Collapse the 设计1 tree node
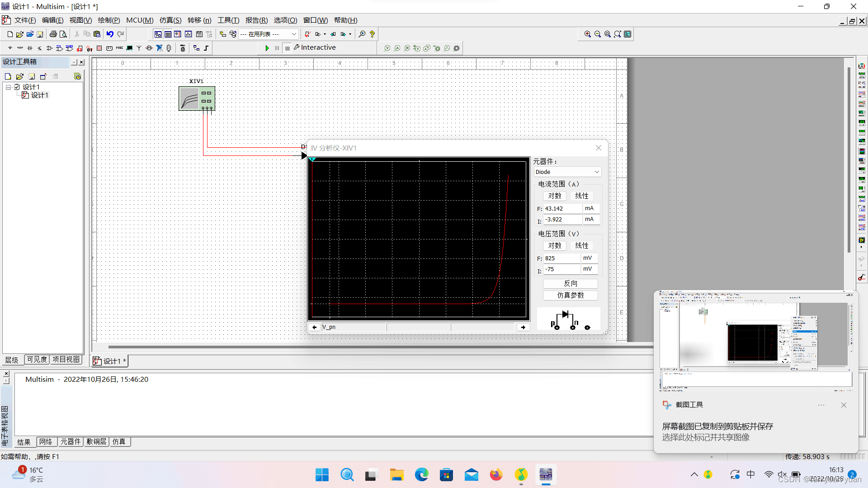 pos(8,87)
